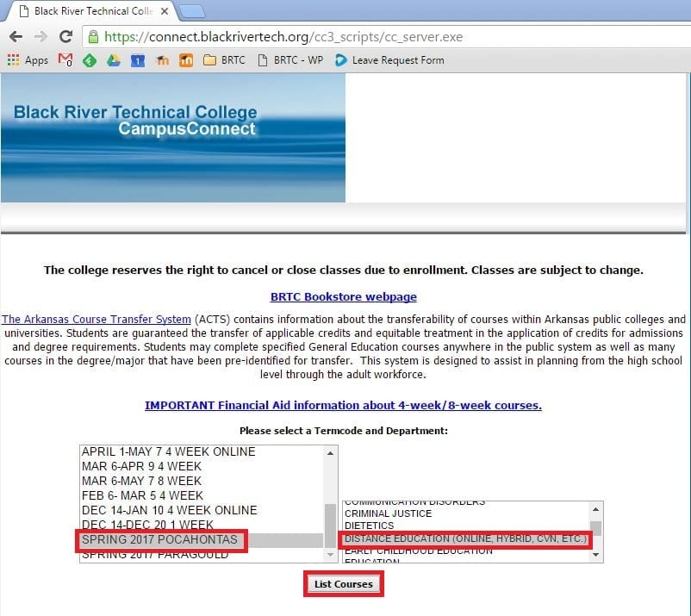Select the Black River Technical College tab

pos(90,11)
